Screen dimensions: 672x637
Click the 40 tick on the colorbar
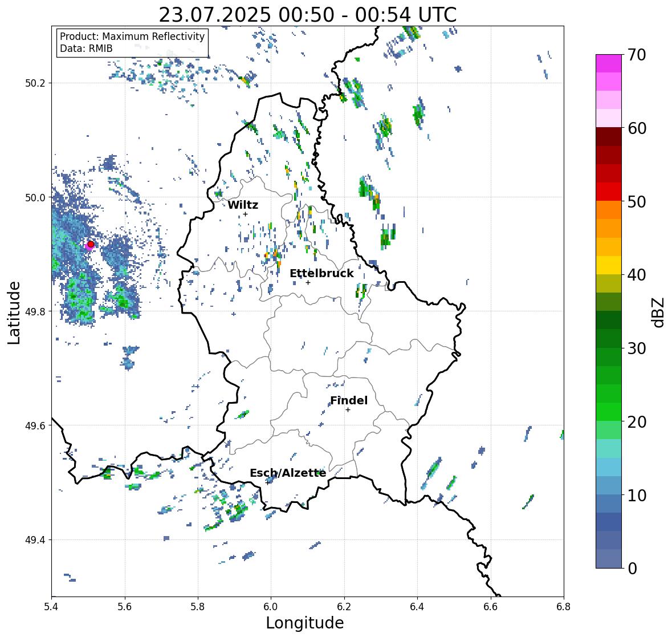point(637,275)
